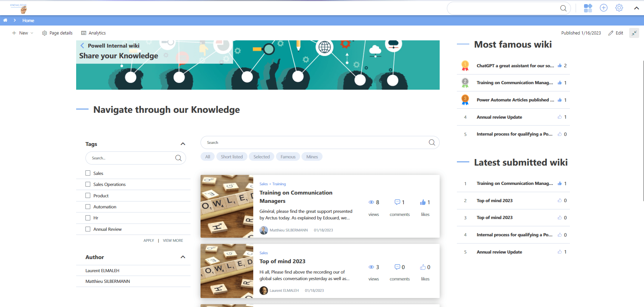Click the comments icon on Top of mind 2023 card
The height and width of the screenshot is (307, 644).
point(397,267)
